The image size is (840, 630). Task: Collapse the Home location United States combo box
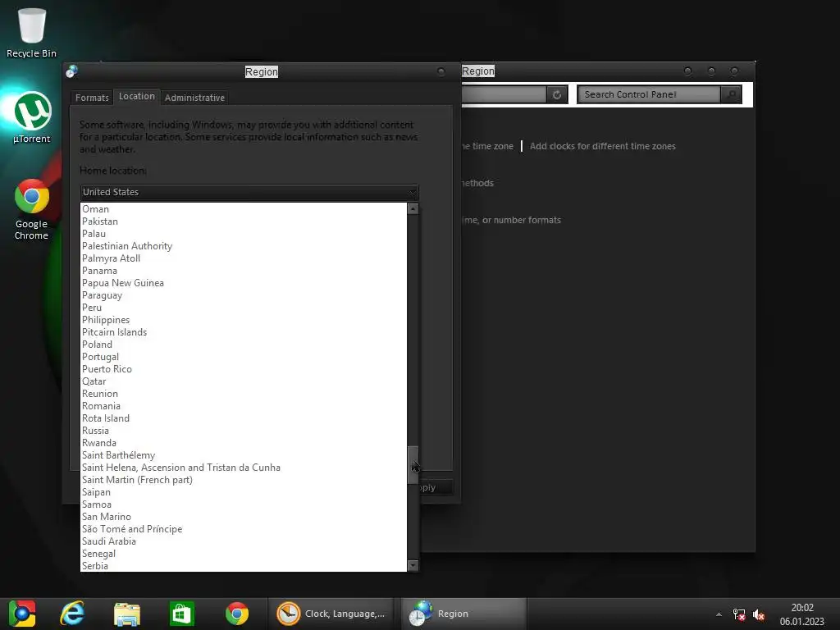(249, 192)
